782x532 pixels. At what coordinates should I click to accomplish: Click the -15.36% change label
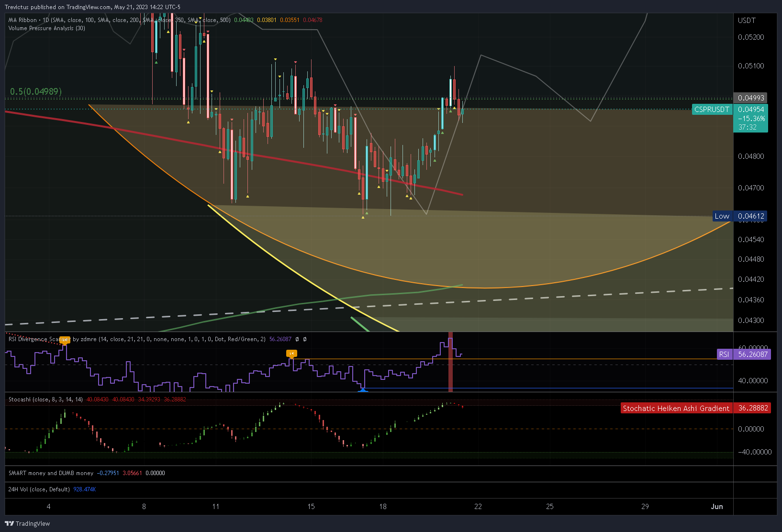click(x=751, y=119)
